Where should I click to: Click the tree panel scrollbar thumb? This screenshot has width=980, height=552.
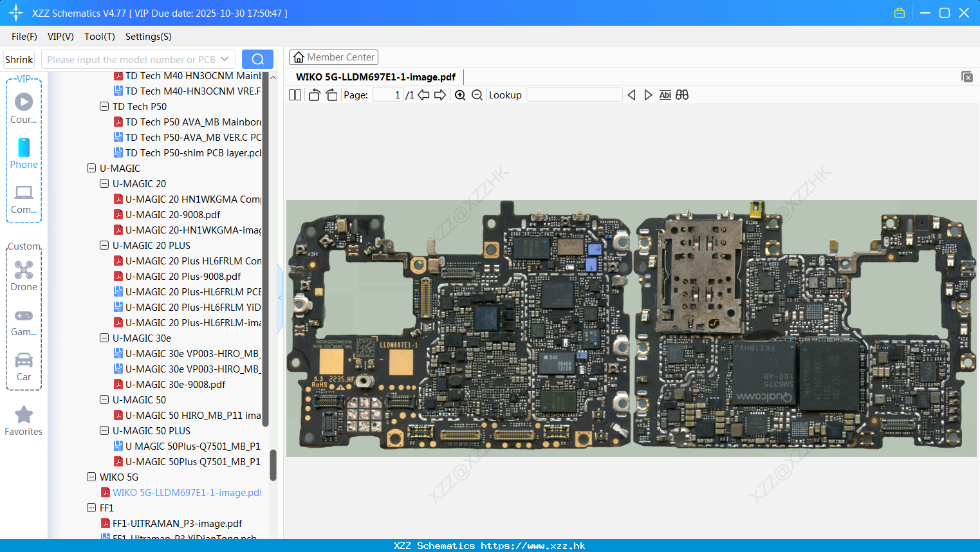(x=273, y=465)
